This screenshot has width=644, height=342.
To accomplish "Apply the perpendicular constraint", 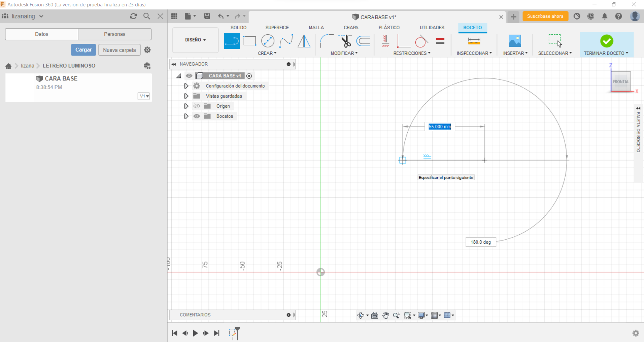I will tap(403, 41).
